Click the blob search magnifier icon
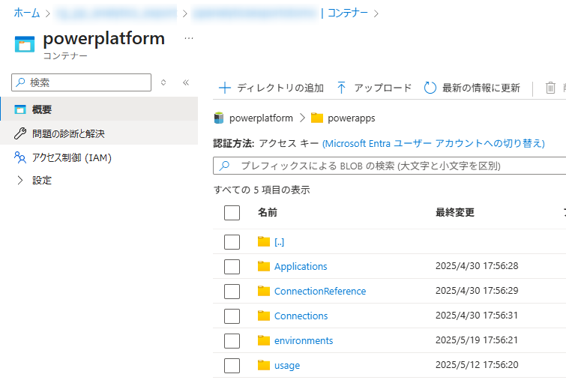This screenshot has width=566, height=392. point(224,166)
